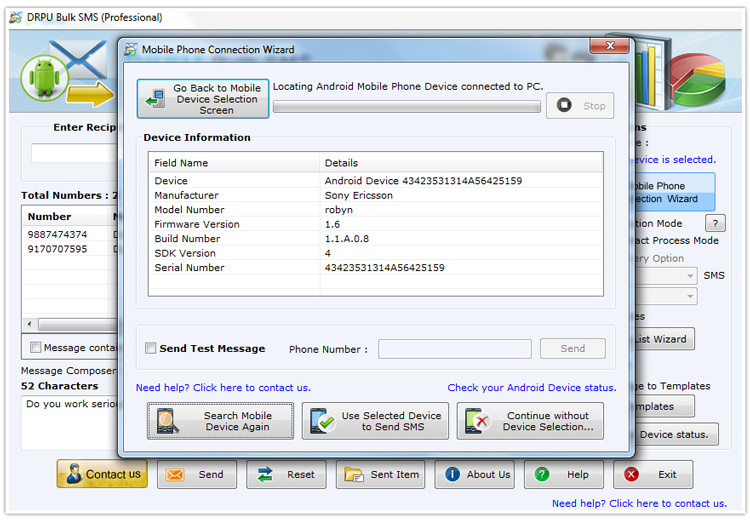Select the Device row in Device Information

tap(375, 180)
